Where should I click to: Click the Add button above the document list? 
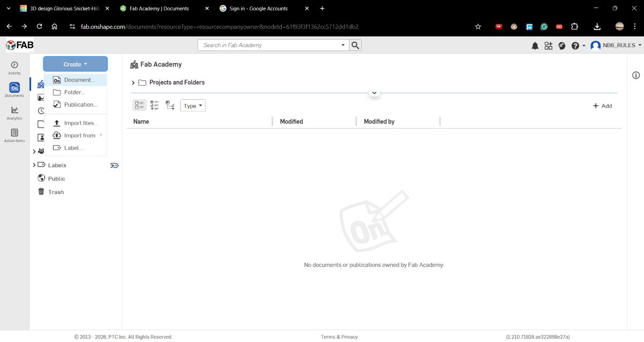point(602,106)
